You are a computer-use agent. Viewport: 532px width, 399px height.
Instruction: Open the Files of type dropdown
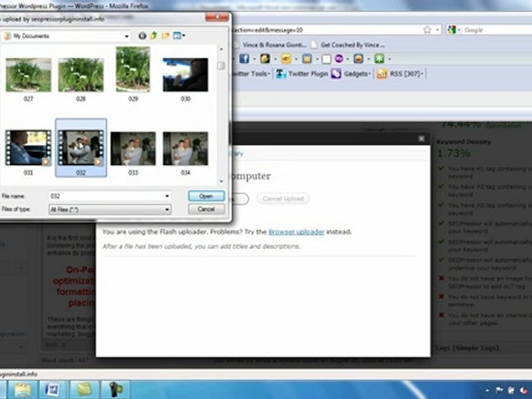click(110, 209)
